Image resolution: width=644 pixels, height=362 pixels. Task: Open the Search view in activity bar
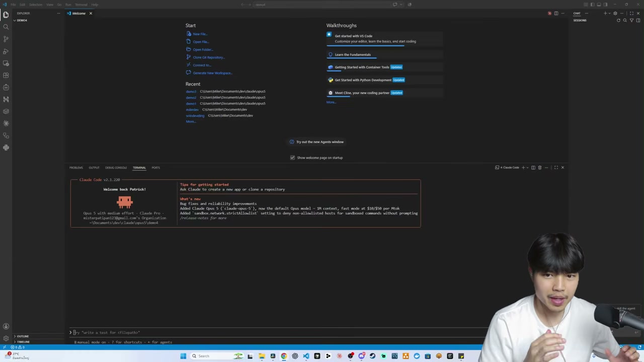coord(6,27)
